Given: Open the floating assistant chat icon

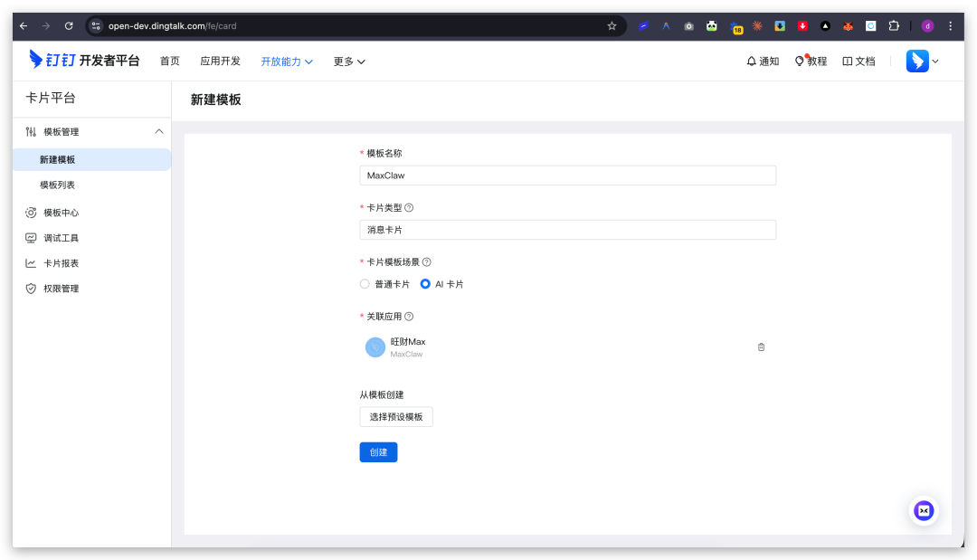Looking at the screenshot, I should (924, 510).
